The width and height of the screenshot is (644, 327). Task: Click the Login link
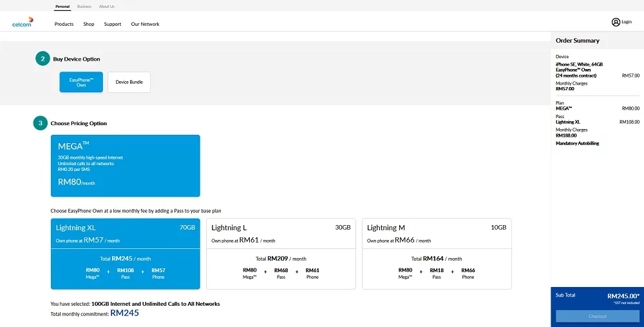click(x=627, y=22)
